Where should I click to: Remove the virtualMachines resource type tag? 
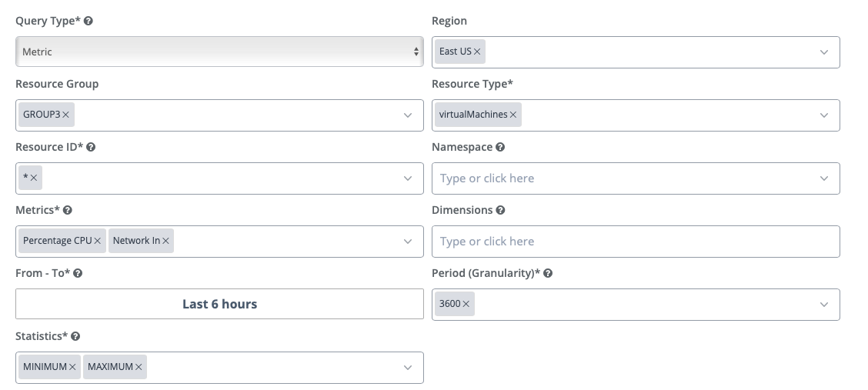(x=513, y=115)
